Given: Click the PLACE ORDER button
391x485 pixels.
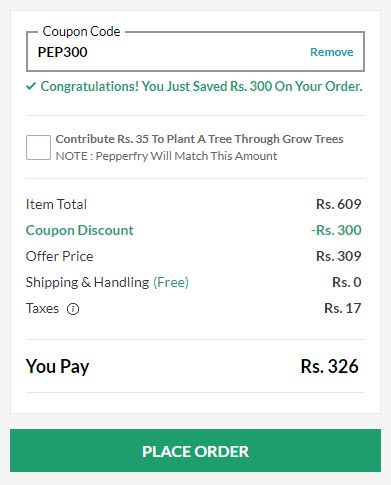Looking at the screenshot, I should click(x=195, y=450).
